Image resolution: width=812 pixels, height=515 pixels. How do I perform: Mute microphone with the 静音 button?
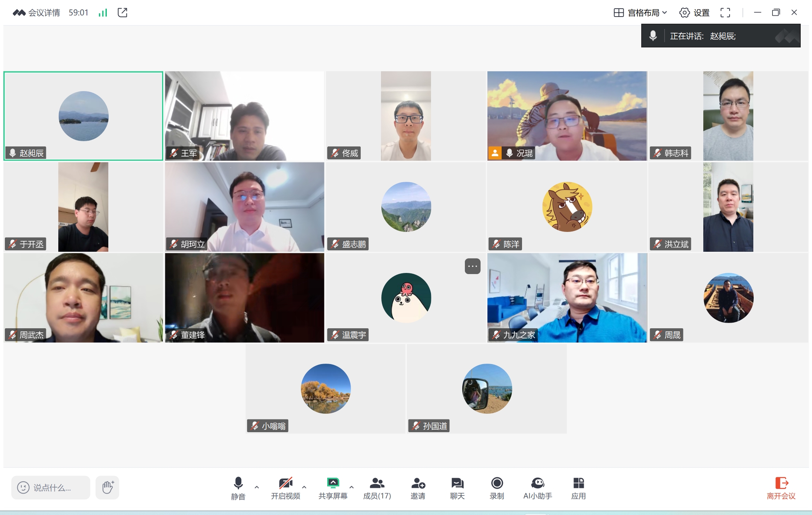pos(238,488)
